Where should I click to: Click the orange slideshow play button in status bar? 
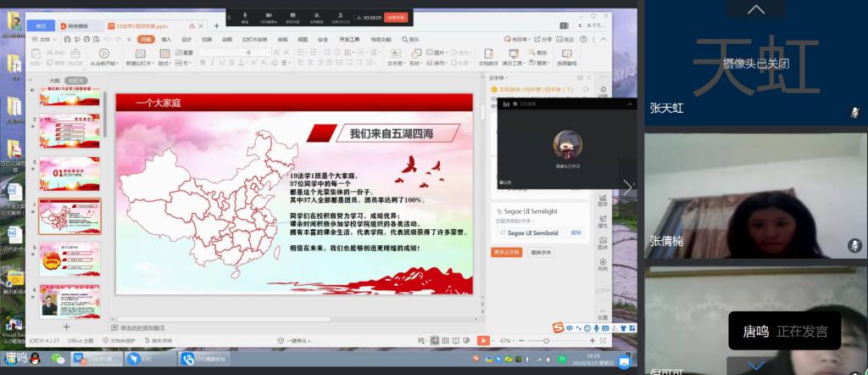482,340
